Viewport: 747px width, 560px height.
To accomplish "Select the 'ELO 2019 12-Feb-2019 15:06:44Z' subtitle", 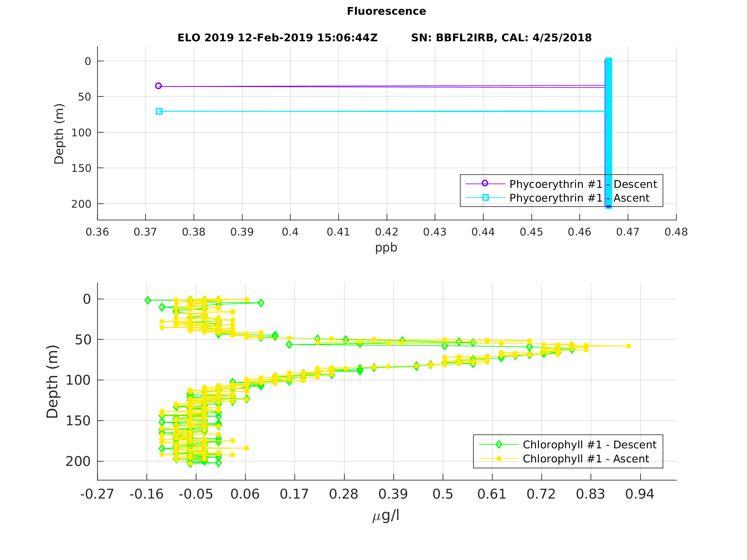I will 277,38.
